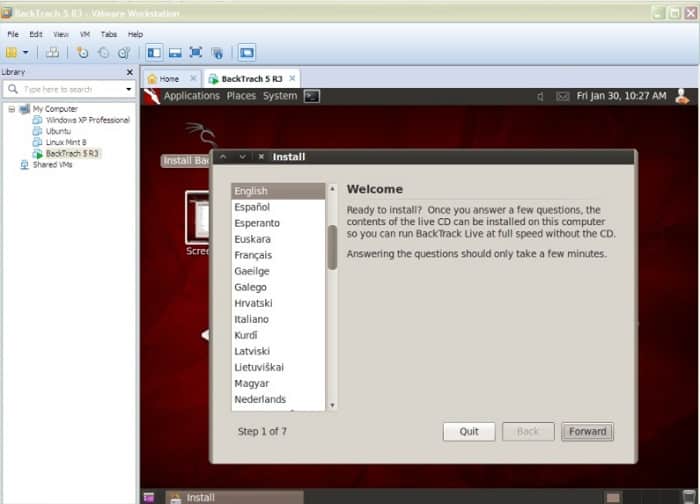Toggle the thumbnail bar view icon
Viewport: 700px width, 504px height.
coord(175,53)
